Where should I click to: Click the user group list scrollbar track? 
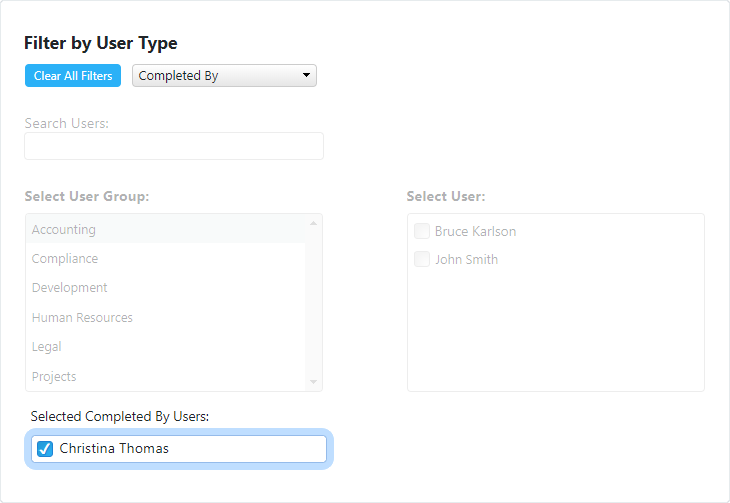point(313,303)
